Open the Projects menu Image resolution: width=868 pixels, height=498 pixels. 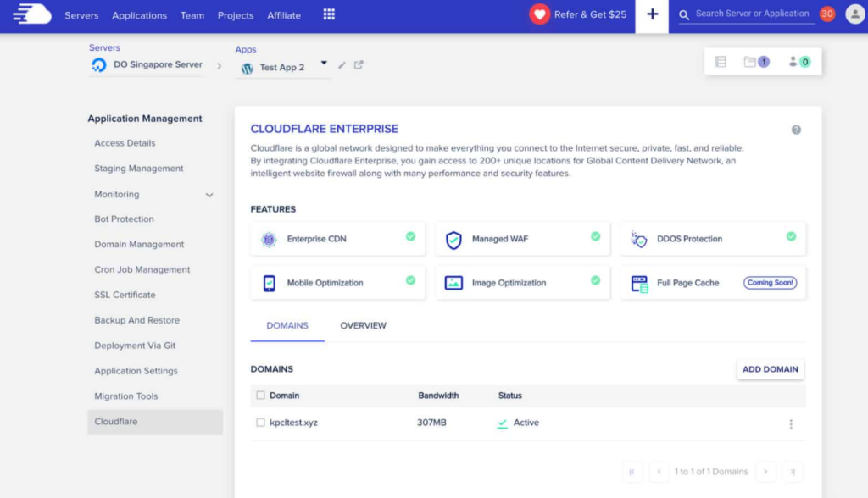(236, 15)
